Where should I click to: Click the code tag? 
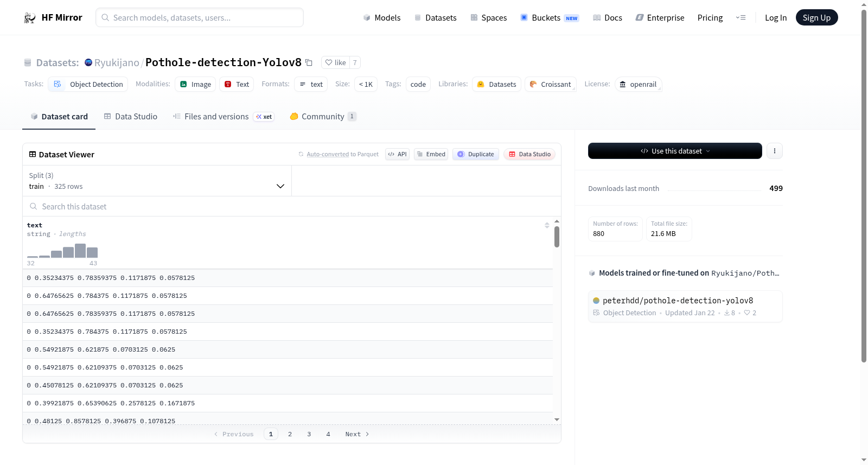(418, 84)
